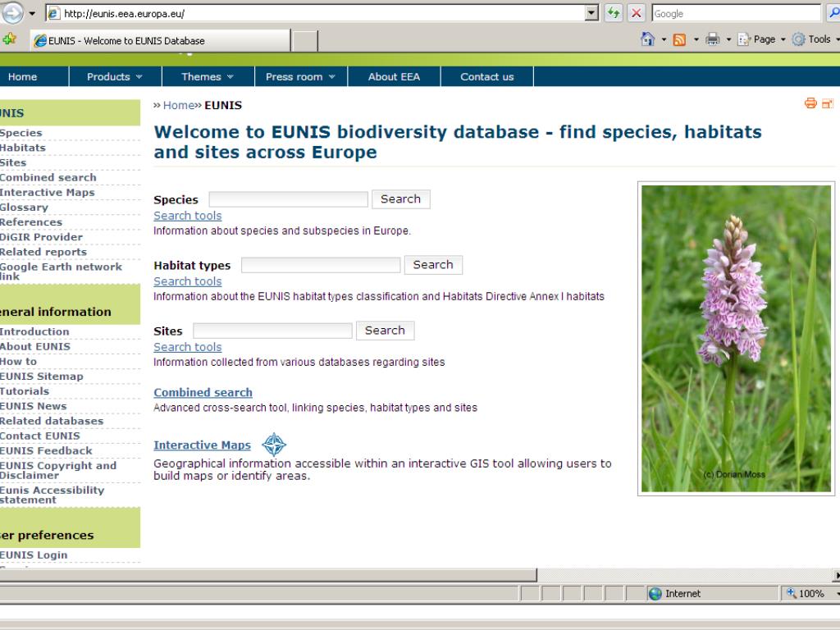Open EUNIS Feedback sidebar link

tap(46, 451)
